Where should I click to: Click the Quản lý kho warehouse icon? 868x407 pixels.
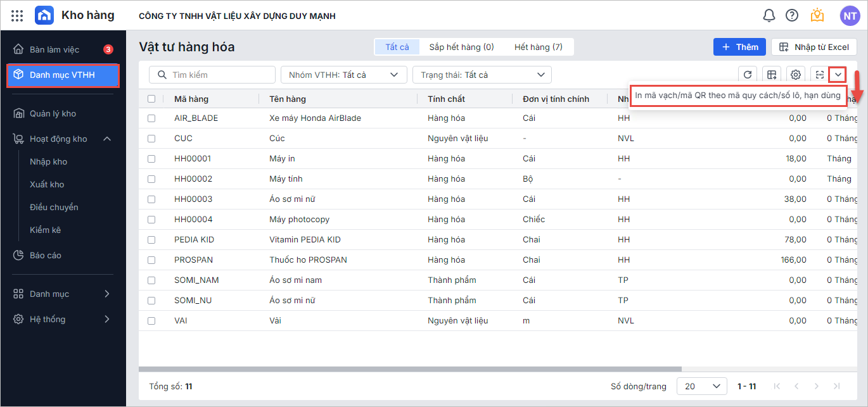point(18,114)
